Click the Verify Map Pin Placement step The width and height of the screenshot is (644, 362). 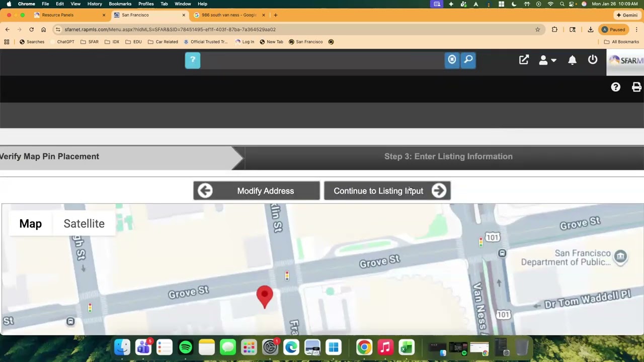click(x=49, y=156)
